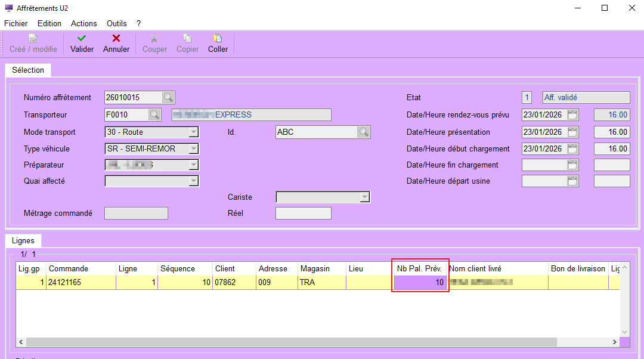
Task: Click the red Annuler cross icon
Action: pyautogui.click(x=116, y=38)
